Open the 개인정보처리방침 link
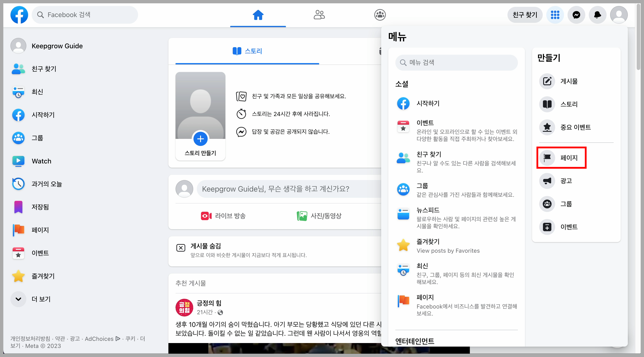 click(30, 339)
